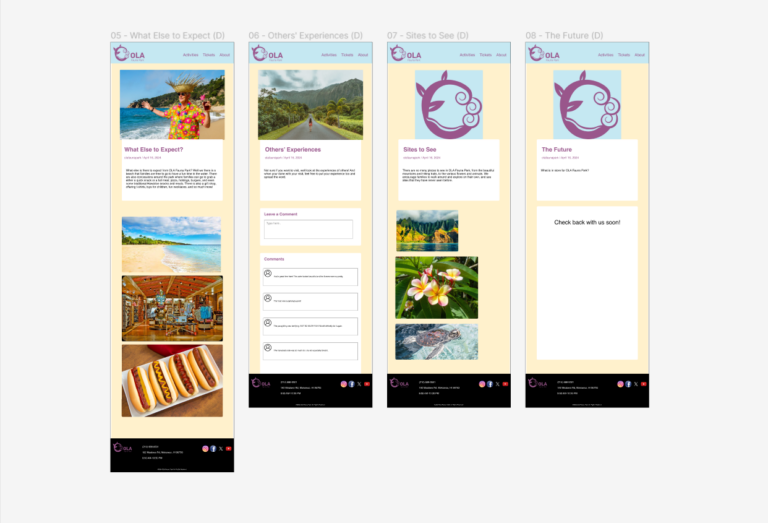Click Facebook icon in frame 06 footer
The width and height of the screenshot is (768, 523).
tap(351, 384)
